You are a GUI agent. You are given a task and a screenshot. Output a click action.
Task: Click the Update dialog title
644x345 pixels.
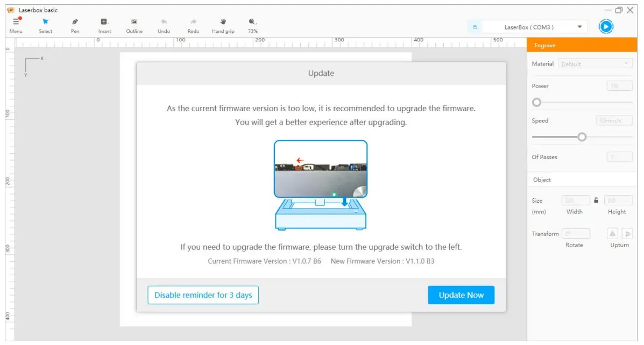(x=321, y=74)
